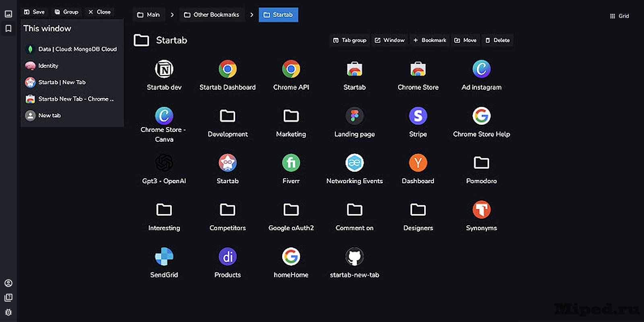The width and height of the screenshot is (644, 322).
Task: Open the Comment on folder
Action: (x=355, y=217)
